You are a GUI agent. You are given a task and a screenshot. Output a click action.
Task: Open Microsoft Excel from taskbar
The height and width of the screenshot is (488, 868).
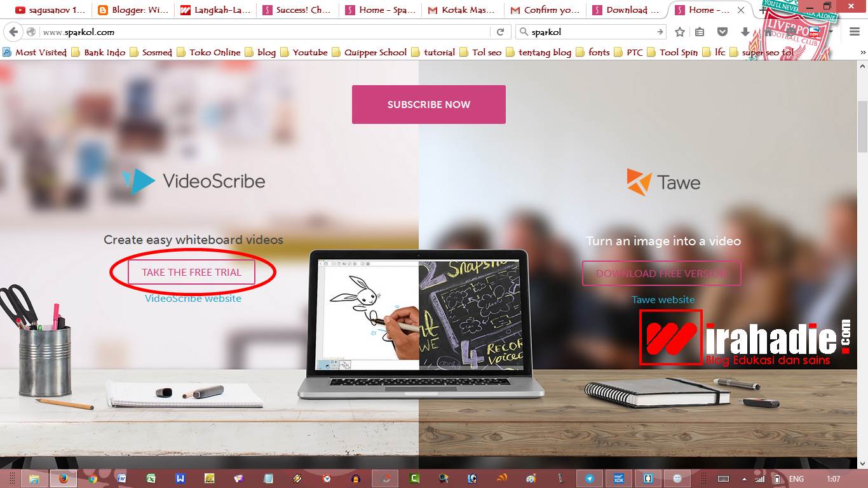point(151,478)
